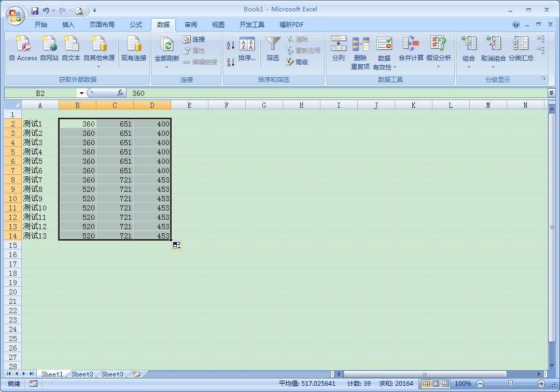Click 100% zoom level
Viewport: 560px width, 392px height.
pos(463,384)
